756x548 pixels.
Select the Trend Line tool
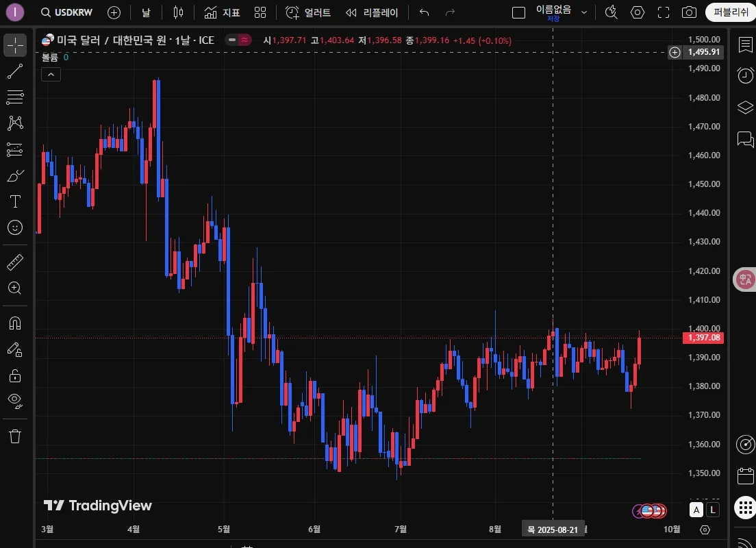coord(15,71)
